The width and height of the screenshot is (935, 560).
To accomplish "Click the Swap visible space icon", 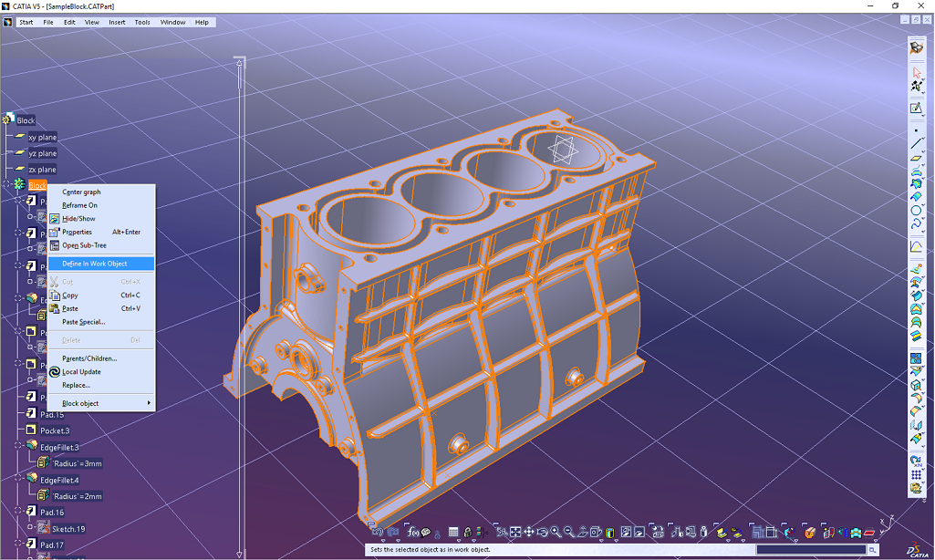I will (x=639, y=532).
